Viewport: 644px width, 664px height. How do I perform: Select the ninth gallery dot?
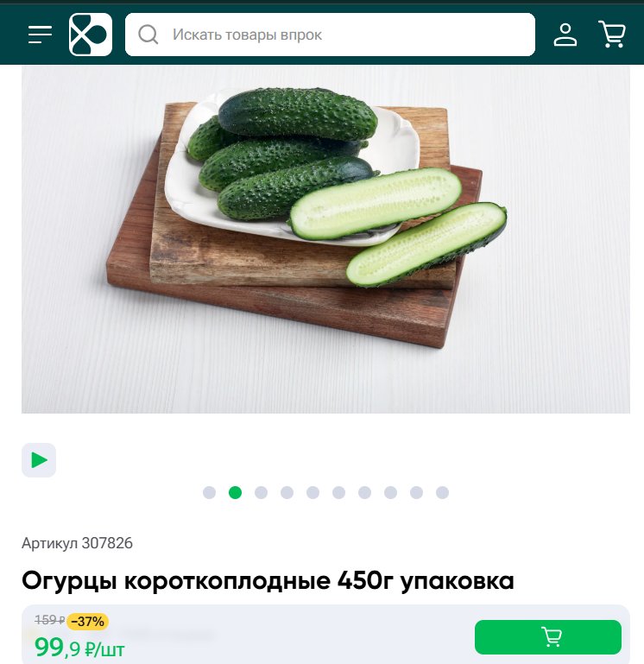[x=416, y=492]
